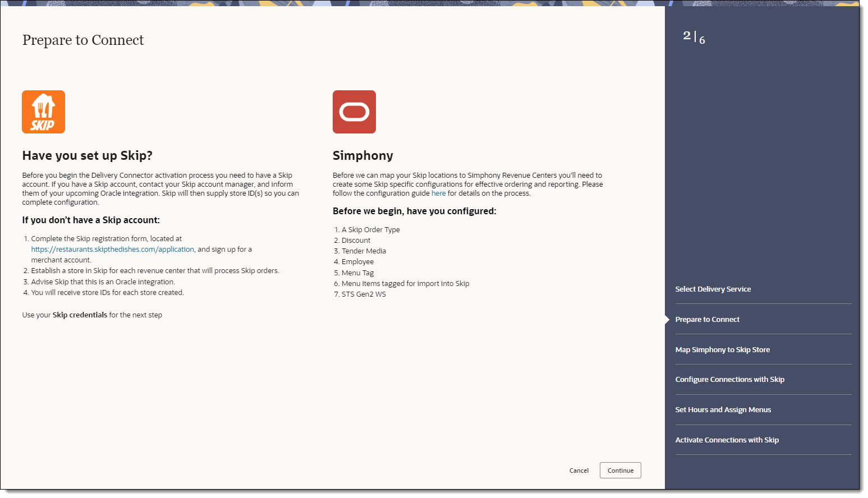
Task: Open the configuration guide 'here' link
Action: [439, 193]
